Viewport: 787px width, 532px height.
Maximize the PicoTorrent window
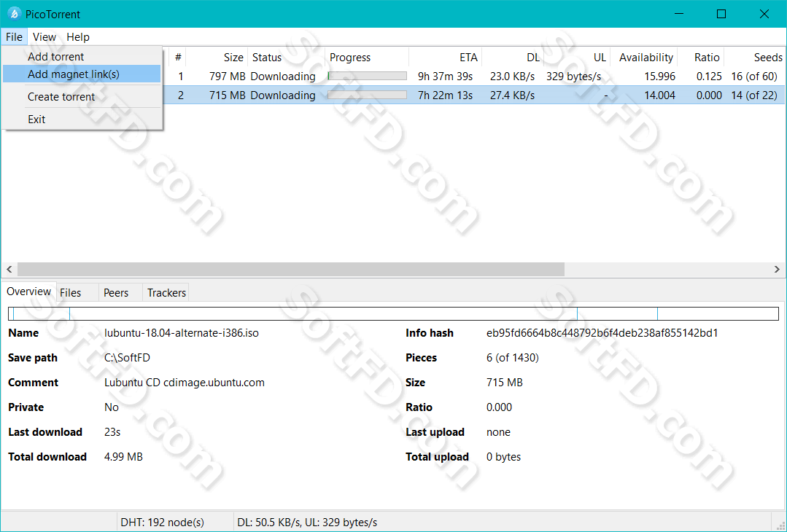[721, 14]
